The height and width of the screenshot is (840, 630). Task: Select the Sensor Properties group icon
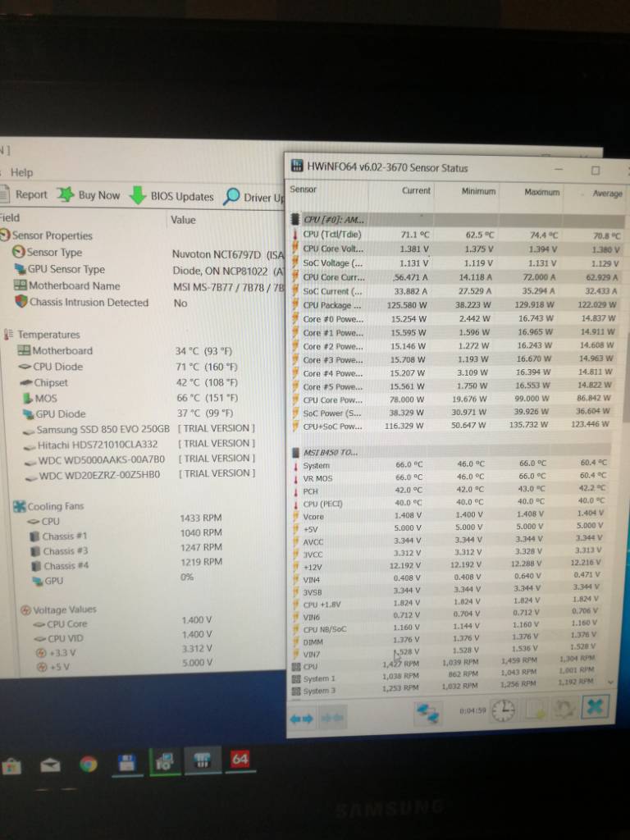pos(6,235)
